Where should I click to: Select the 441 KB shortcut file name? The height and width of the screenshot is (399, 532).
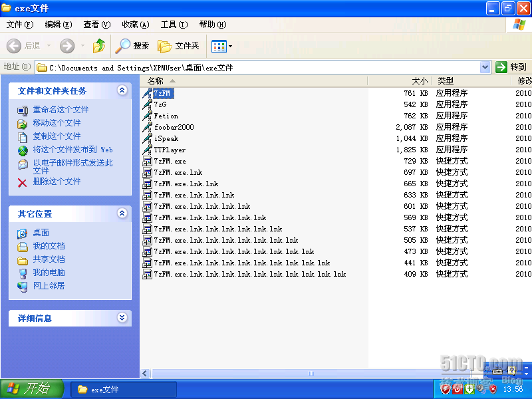pos(242,263)
